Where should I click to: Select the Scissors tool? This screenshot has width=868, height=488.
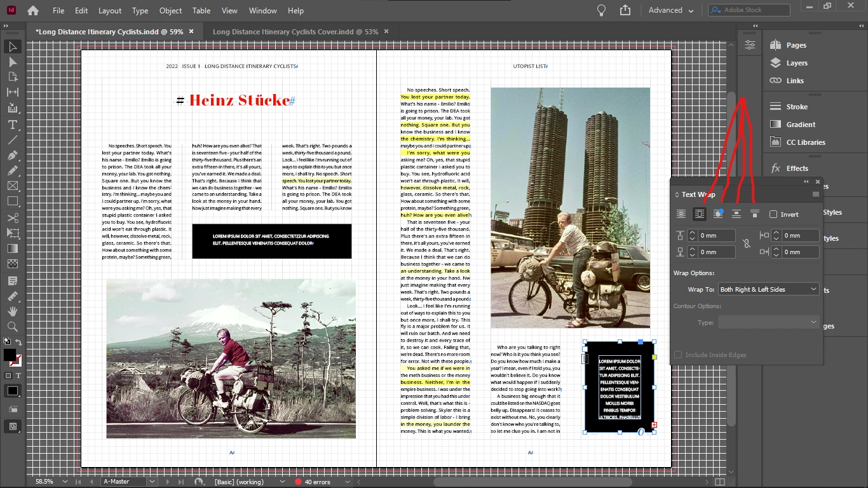(x=13, y=218)
